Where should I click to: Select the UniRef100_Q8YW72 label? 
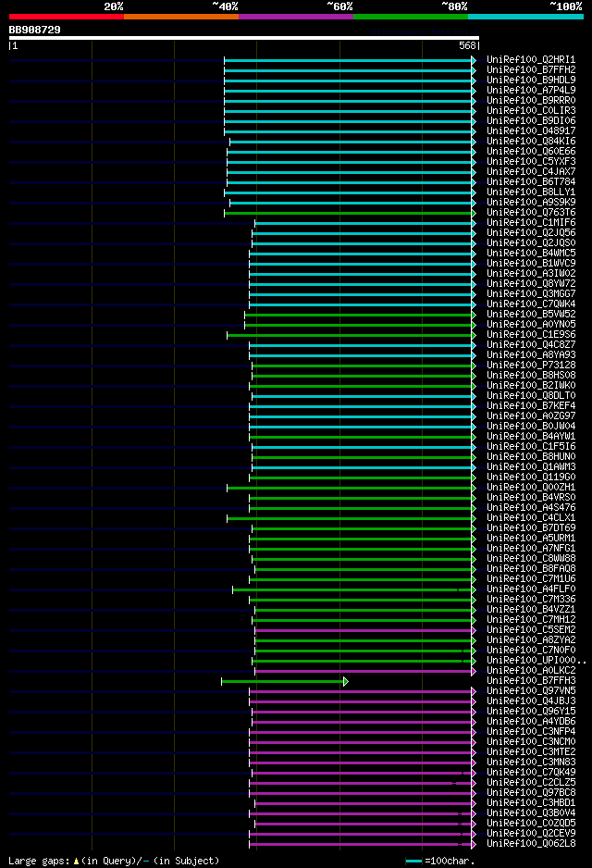point(531,284)
